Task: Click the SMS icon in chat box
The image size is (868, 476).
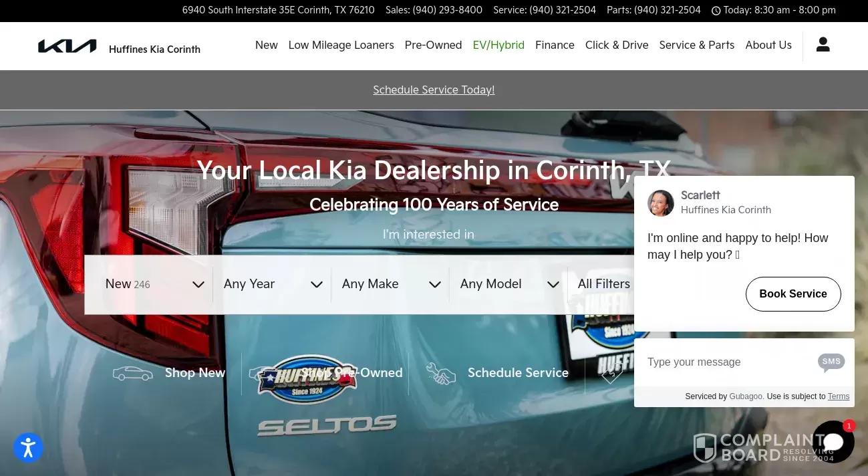Action: pyautogui.click(x=831, y=362)
